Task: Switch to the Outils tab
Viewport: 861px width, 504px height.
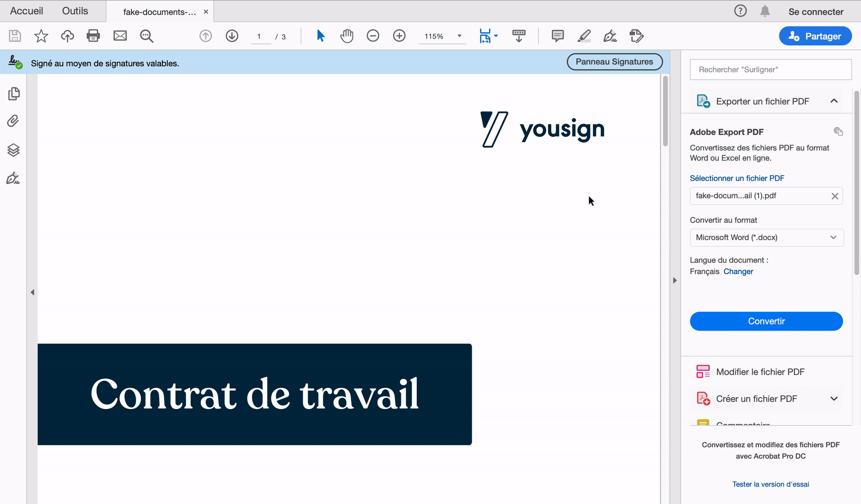Action: pos(74,11)
